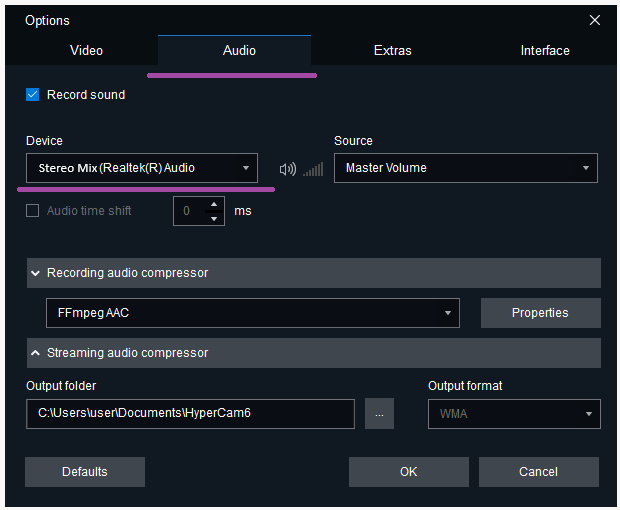The height and width of the screenshot is (510, 620).
Task: Close the Options dialog
Action: (595, 20)
